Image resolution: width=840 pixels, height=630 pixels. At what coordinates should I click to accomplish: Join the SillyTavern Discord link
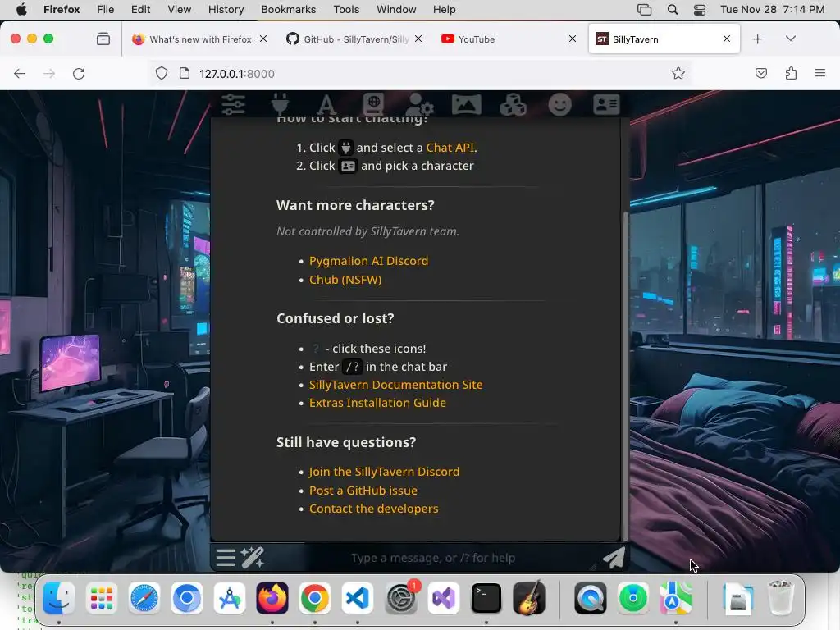tap(384, 472)
